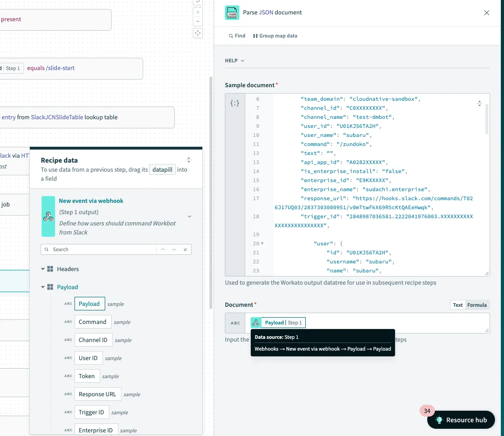Jump to next search result in Recipe data
The height and width of the screenshot is (436, 504).
174,249
